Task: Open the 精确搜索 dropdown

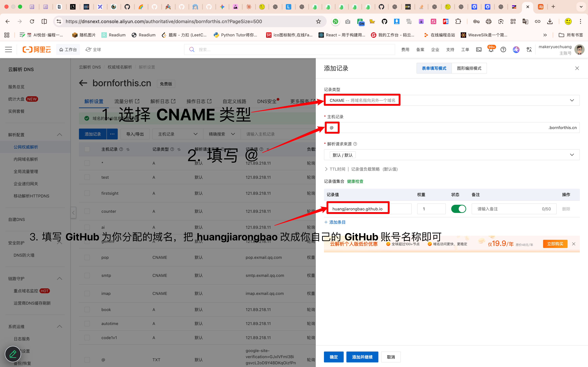Action: tap(222, 134)
